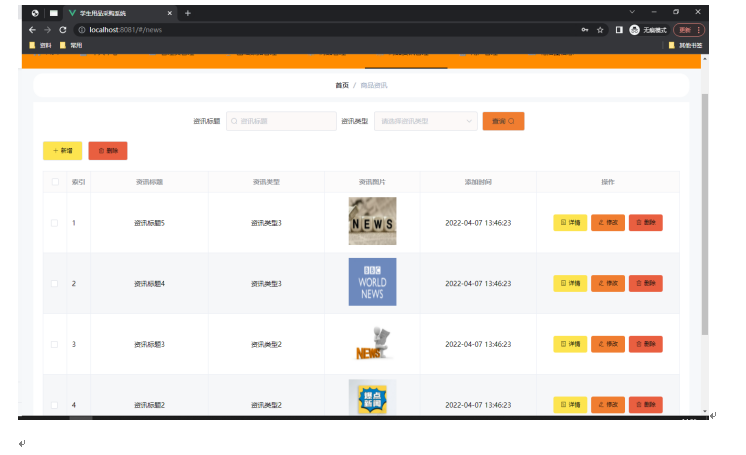
Task: Click the 添加时间 column header
Action: point(478,182)
